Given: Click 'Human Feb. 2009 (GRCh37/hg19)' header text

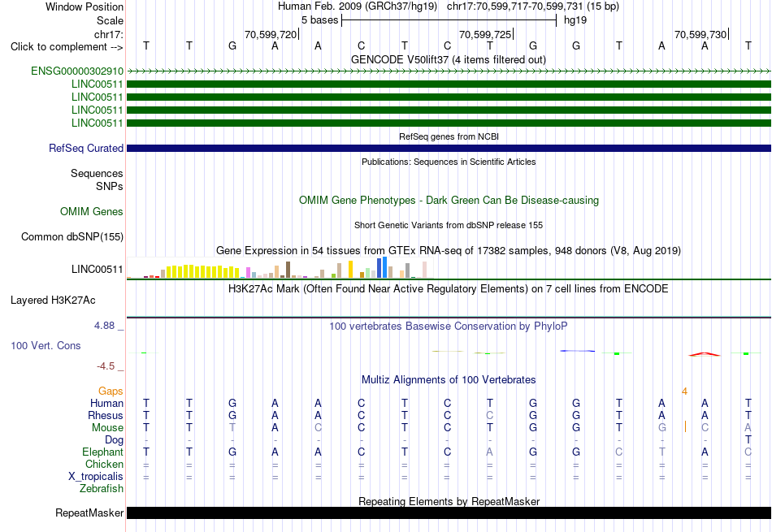Looking at the screenshot, I should 357,6.
